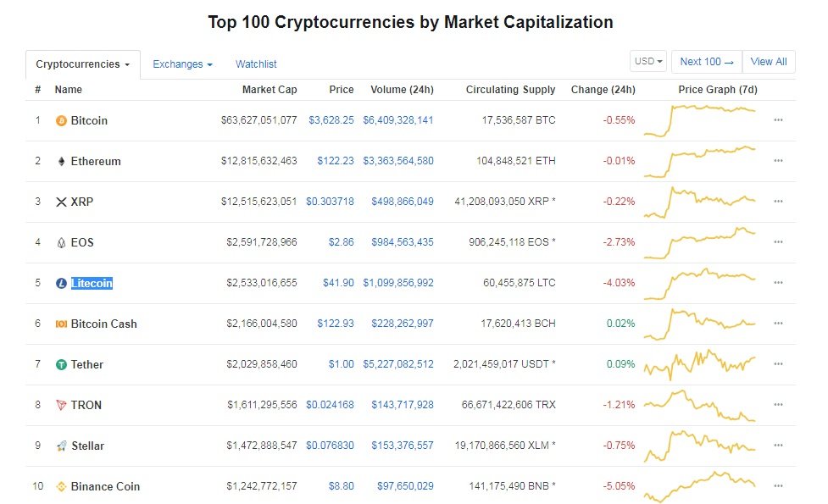The height and width of the screenshot is (504, 828).
Task: Go to the Next 100 page
Action: coord(706,61)
